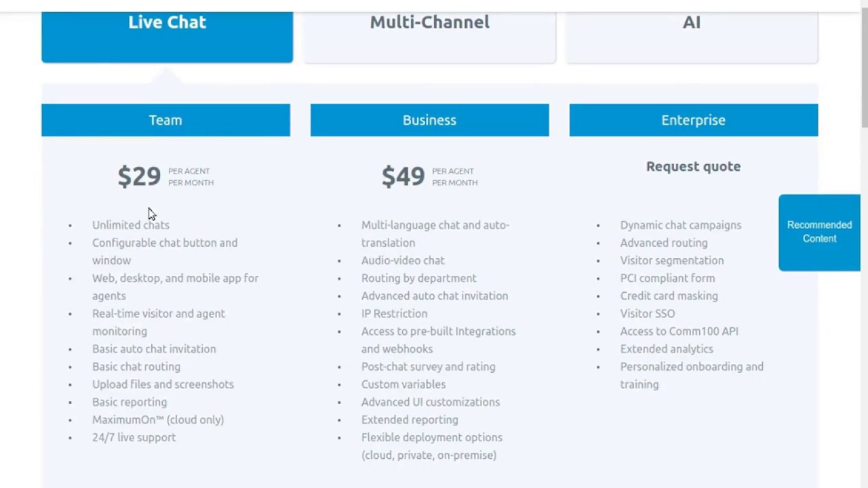Click the Business plan header

(429, 120)
